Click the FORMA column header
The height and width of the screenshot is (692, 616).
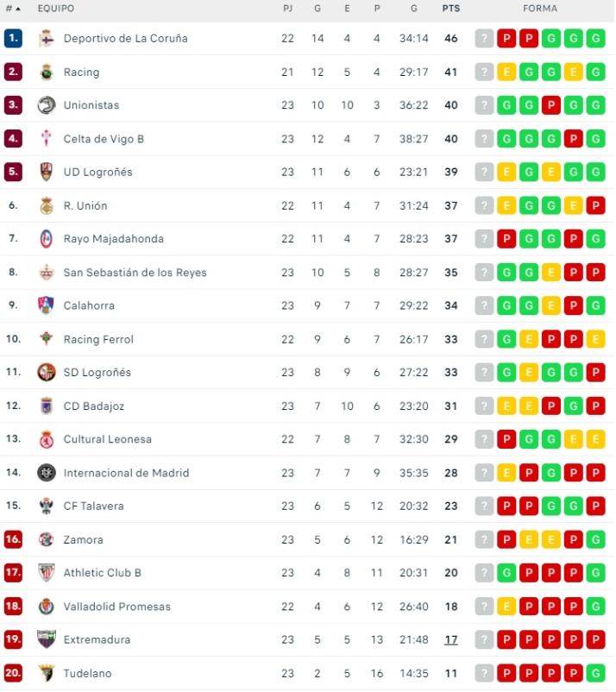[540, 9]
